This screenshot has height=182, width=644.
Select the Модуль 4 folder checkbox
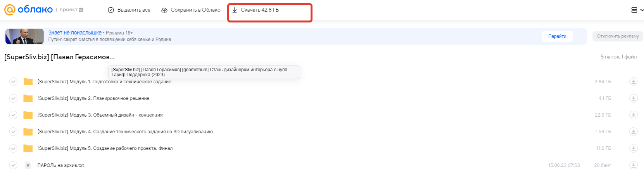pyautogui.click(x=13, y=132)
